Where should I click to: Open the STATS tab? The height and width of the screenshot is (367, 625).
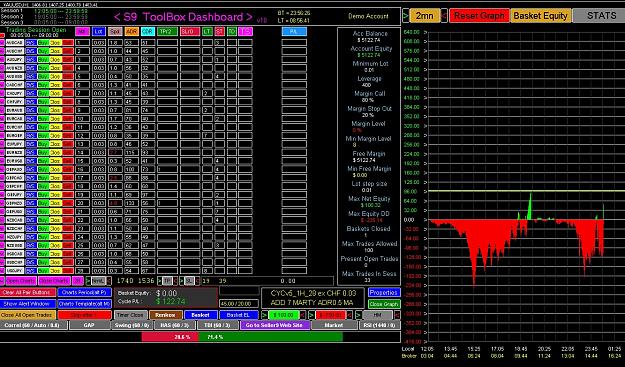click(x=599, y=16)
